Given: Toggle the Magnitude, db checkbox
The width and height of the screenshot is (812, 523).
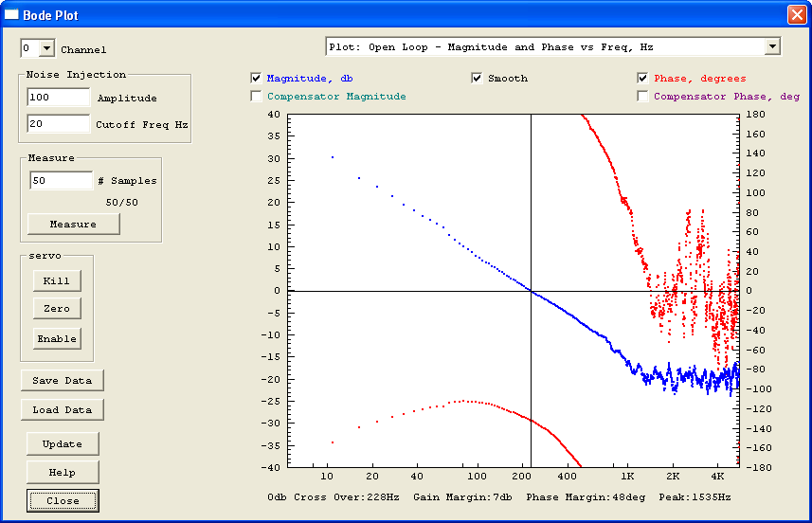Looking at the screenshot, I should (257, 78).
